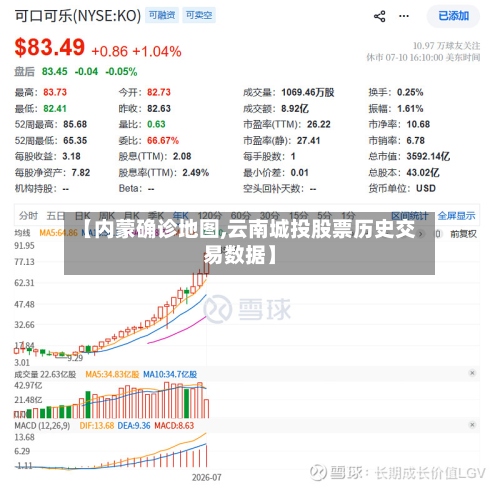Click the MA5:34.83亿股 volume label

click(112, 374)
